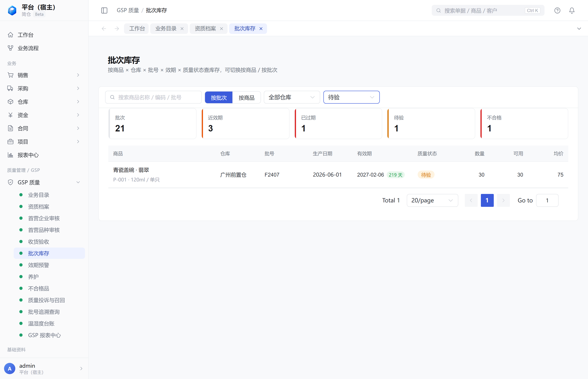Expand the 销售 menu chevron
The width and height of the screenshot is (588, 379).
click(x=78, y=75)
